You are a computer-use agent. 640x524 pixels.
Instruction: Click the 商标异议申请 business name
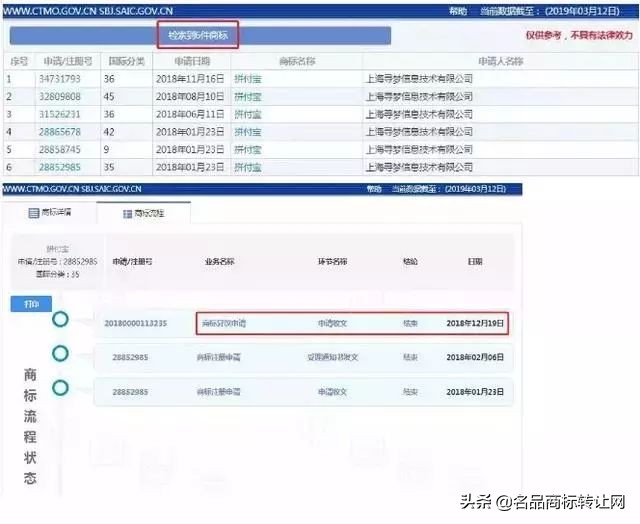click(x=224, y=323)
